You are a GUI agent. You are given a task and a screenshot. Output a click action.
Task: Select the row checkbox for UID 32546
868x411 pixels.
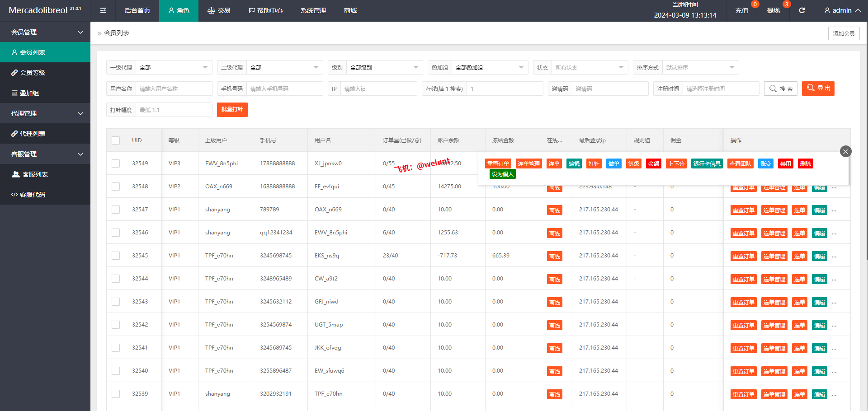pos(116,233)
